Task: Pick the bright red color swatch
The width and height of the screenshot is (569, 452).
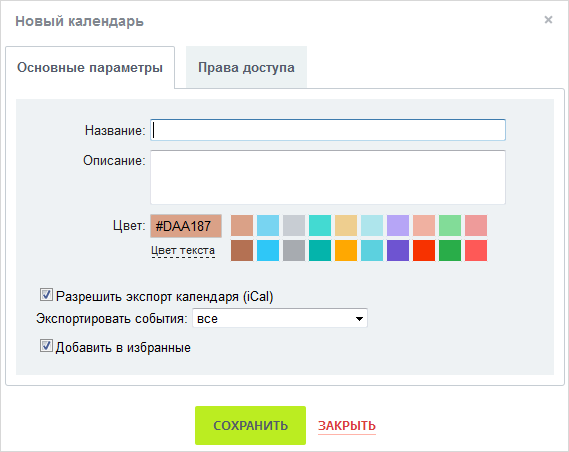Action: (x=424, y=250)
